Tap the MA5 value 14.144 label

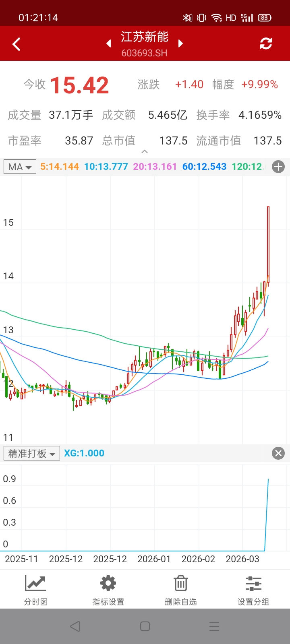click(x=60, y=167)
